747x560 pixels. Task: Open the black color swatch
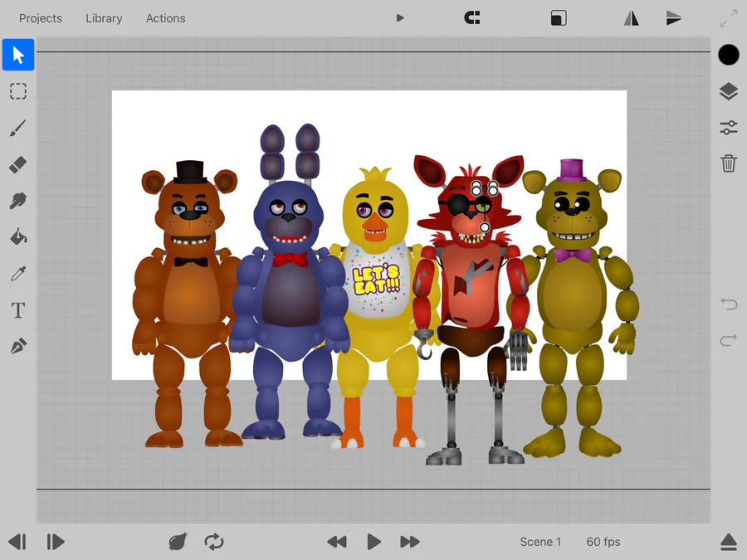tap(729, 55)
